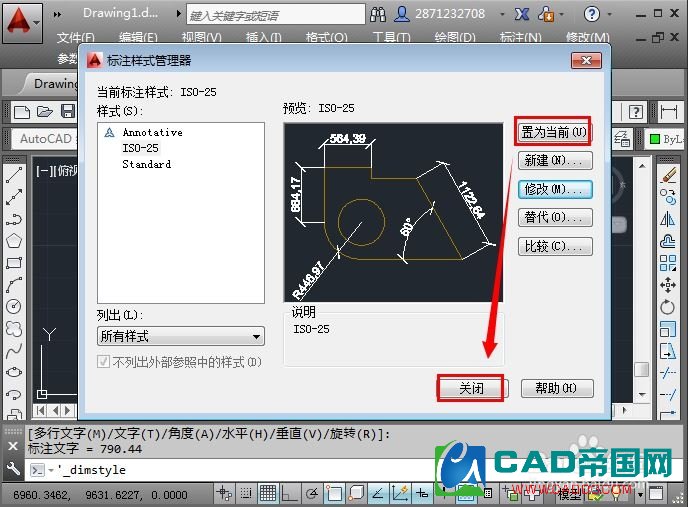The height and width of the screenshot is (507, 688).
Task: Select the Extend tool
Action: pos(668,394)
